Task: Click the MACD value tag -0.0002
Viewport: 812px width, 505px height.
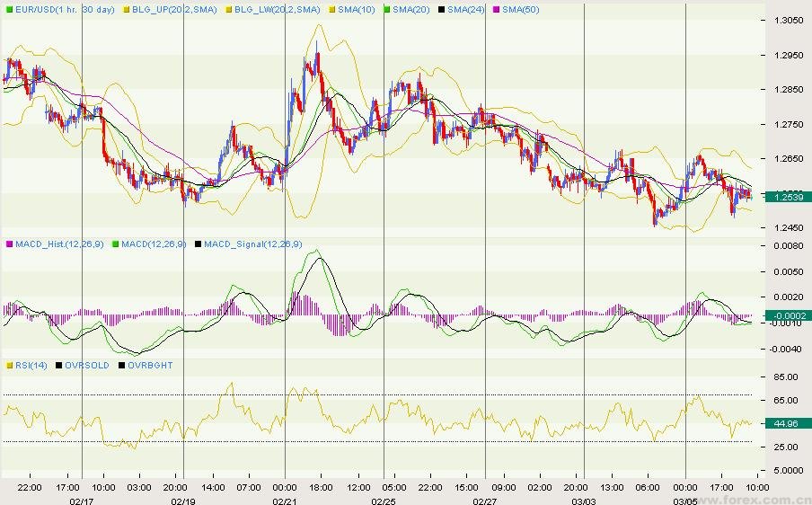Action: pos(788,315)
